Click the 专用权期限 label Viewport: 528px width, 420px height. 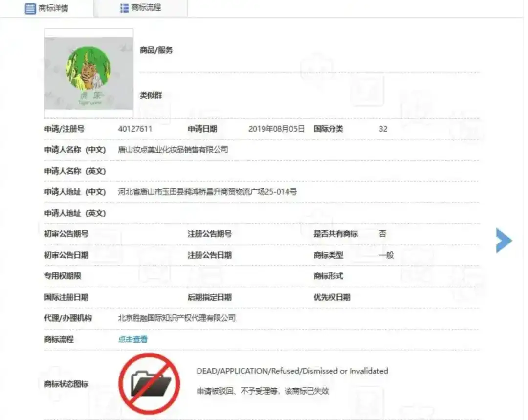(63, 276)
